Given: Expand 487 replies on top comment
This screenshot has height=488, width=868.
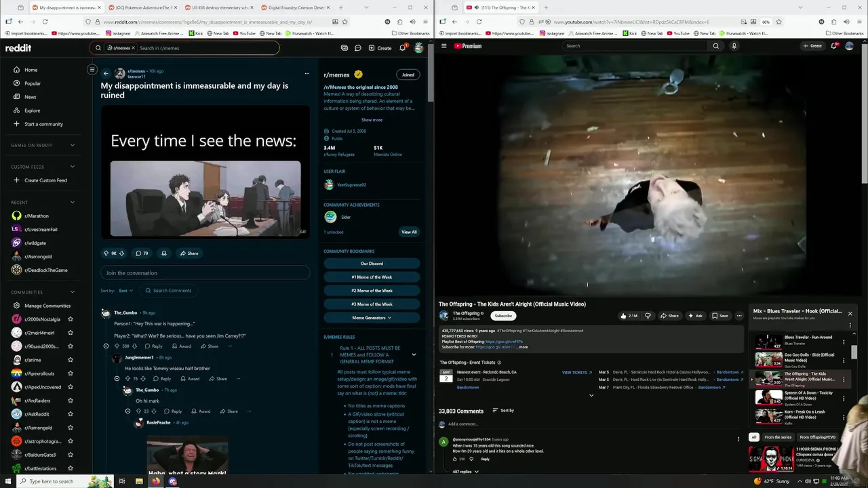Looking at the screenshot, I should 465,471.
